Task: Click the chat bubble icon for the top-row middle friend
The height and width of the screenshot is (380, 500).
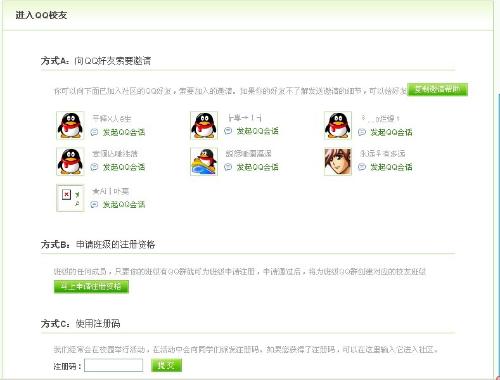Action: tap(228, 131)
